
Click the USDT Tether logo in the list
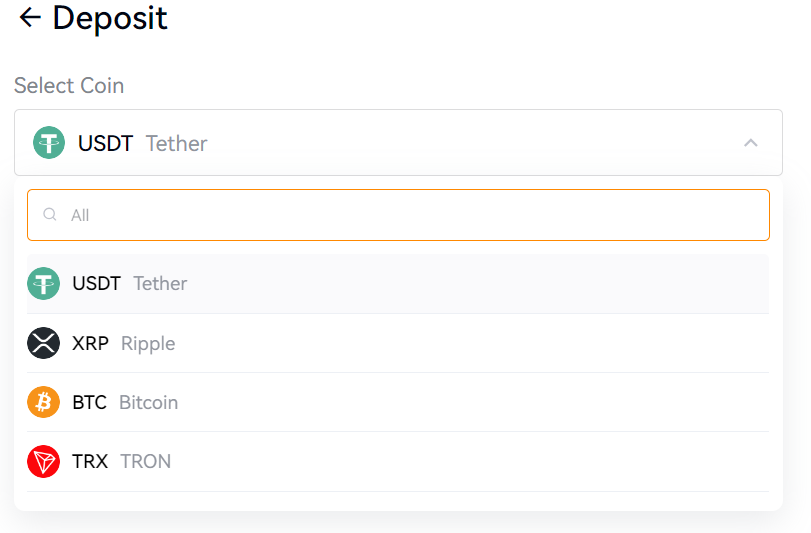(43, 284)
